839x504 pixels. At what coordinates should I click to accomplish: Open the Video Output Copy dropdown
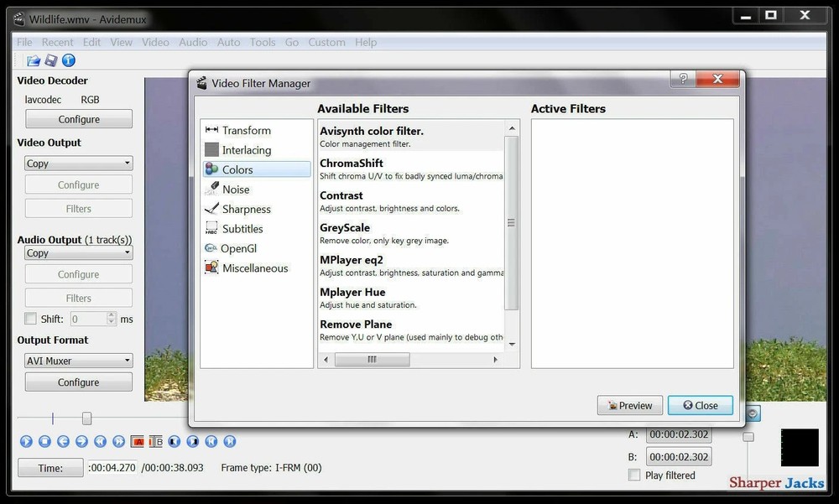(78, 163)
